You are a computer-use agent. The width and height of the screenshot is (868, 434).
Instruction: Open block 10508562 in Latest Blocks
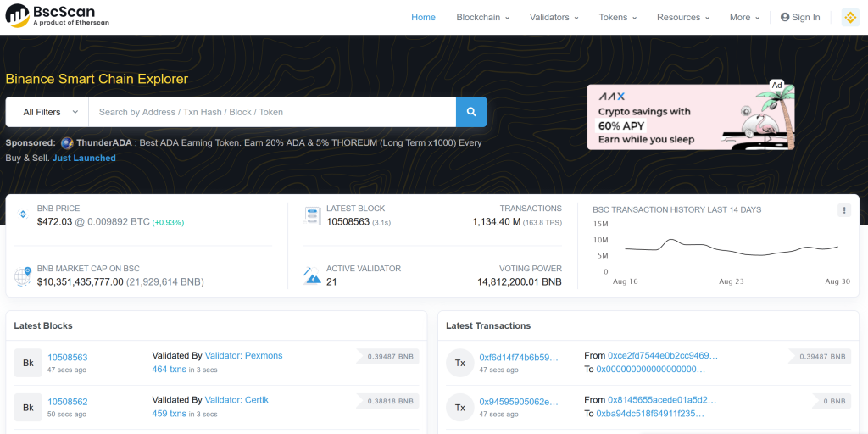pyautogui.click(x=68, y=401)
